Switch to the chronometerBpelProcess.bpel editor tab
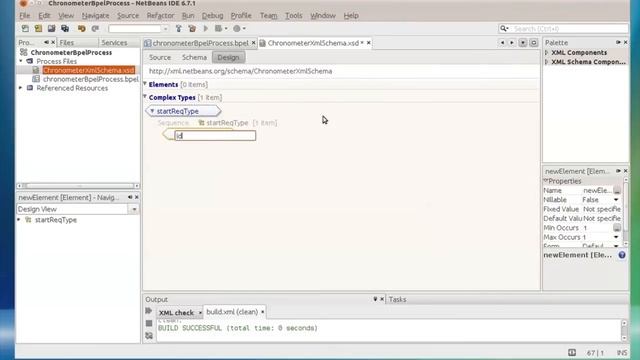 pyautogui.click(x=200, y=43)
